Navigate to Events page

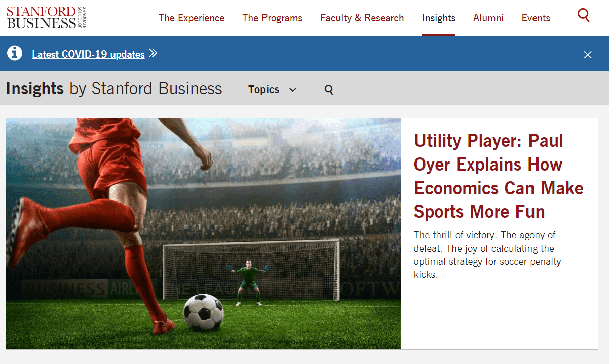(536, 18)
